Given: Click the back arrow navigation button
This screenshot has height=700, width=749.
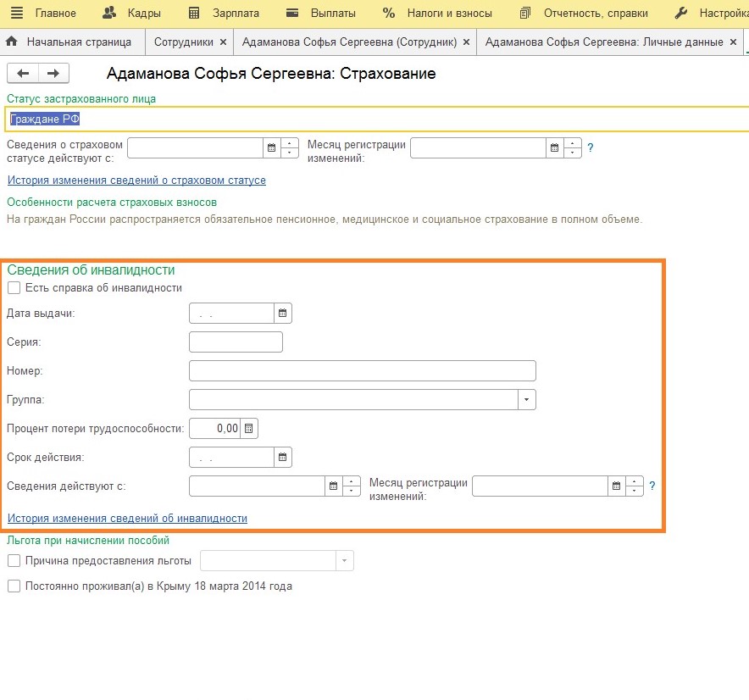Looking at the screenshot, I should (x=23, y=74).
